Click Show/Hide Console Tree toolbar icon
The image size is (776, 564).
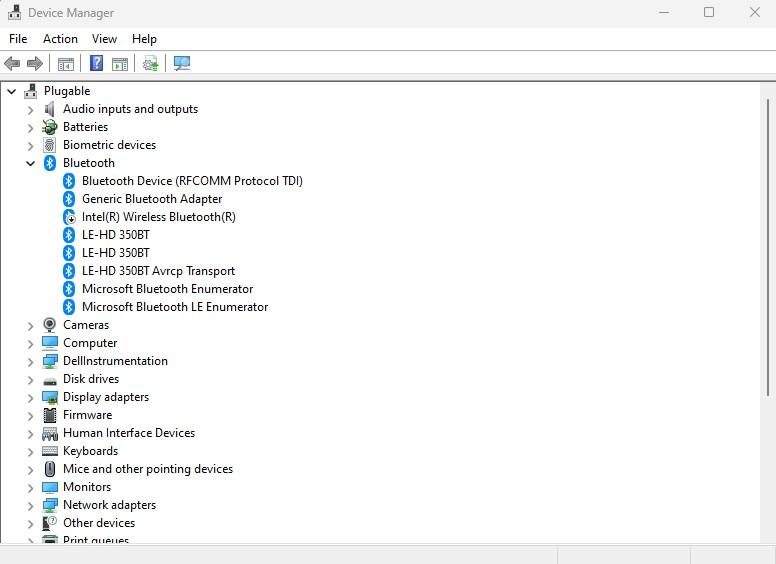click(x=66, y=64)
